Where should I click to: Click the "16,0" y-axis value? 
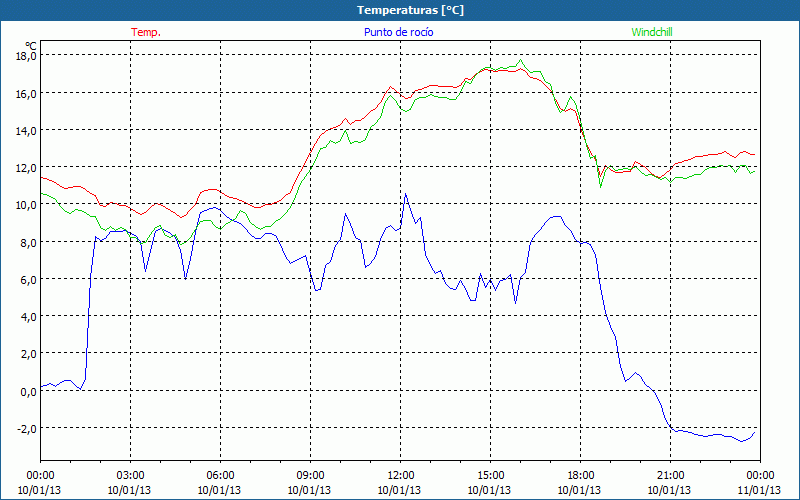(26, 94)
